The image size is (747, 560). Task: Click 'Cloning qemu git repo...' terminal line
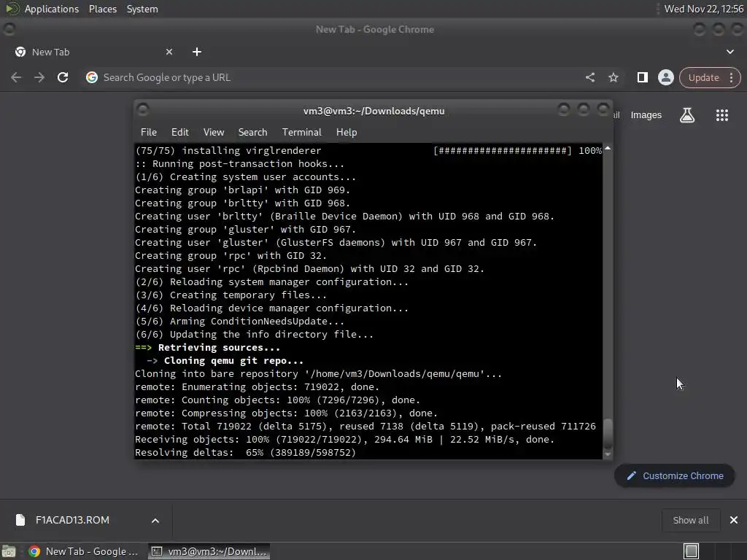[x=233, y=360]
